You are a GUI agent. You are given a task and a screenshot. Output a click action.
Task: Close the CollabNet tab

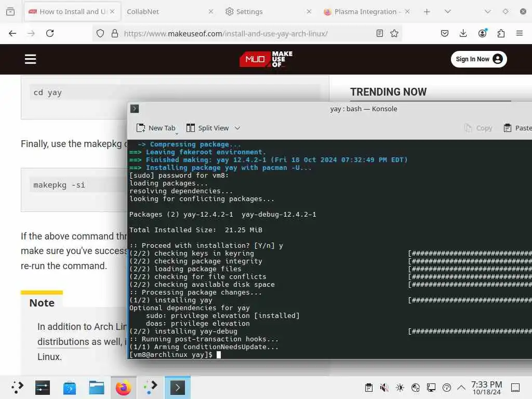pos(211,11)
